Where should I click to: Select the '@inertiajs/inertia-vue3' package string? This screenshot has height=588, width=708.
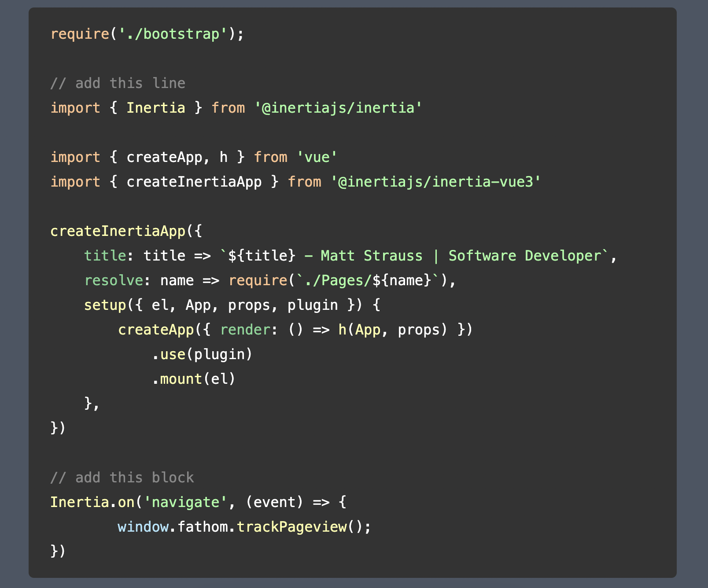click(435, 182)
